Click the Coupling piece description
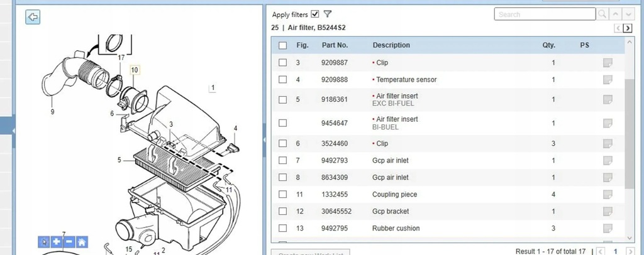The height and width of the screenshot is (255, 644). pyautogui.click(x=395, y=194)
